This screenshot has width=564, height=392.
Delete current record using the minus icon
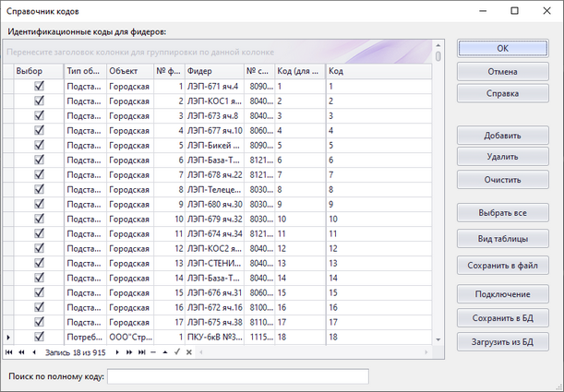(x=153, y=352)
